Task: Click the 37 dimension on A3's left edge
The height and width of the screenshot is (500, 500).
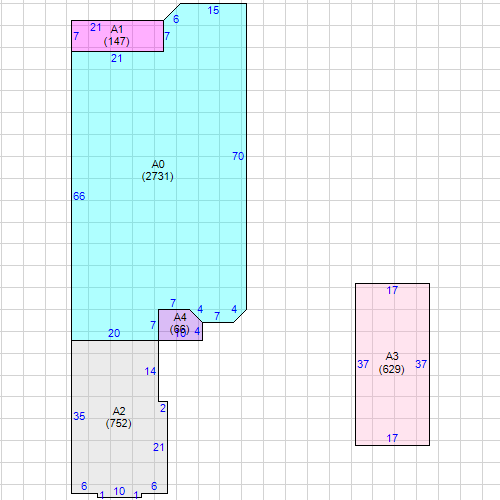Action: click(x=363, y=364)
